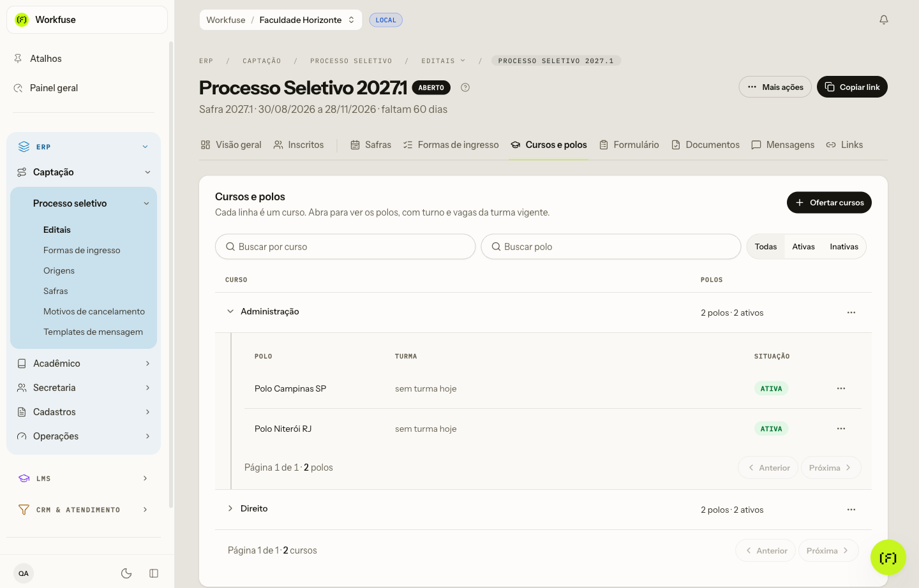Filter list to Inativas
Image resolution: width=919 pixels, height=588 pixels.
click(844, 247)
